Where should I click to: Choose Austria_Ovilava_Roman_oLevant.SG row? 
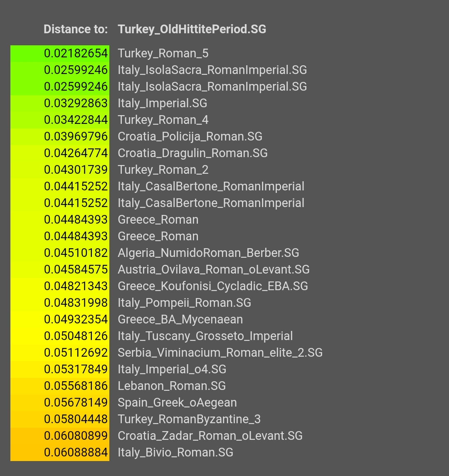214,269
